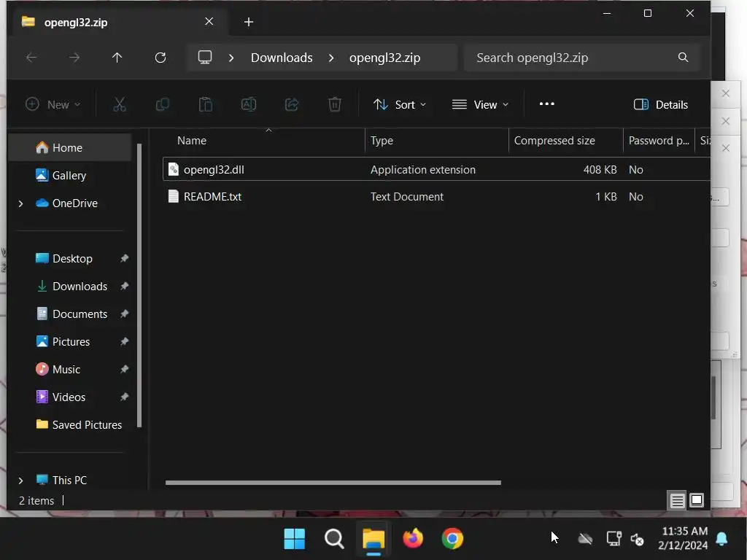Screen dimensions: 747x560
Task: Click the OneDrive cloud tray icon
Action: [585, 539]
